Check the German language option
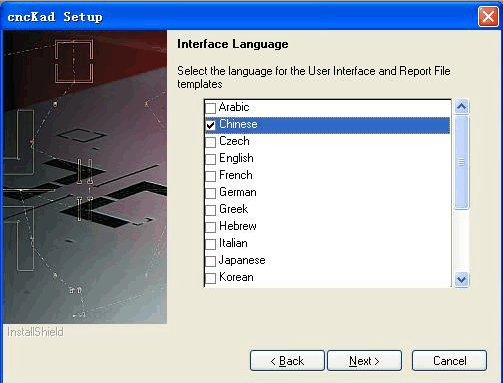Image resolution: width=503 pixels, height=383 pixels. click(x=210, y=193)
